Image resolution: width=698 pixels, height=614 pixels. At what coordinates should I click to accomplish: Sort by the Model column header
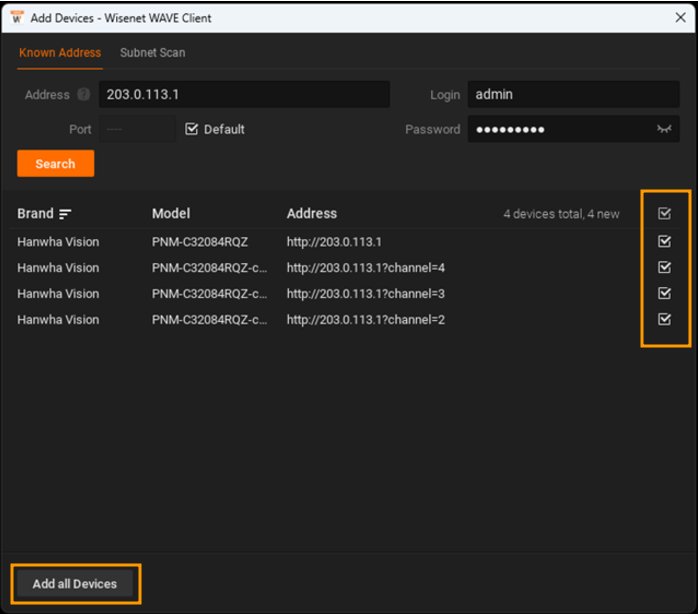pos(171,214)
